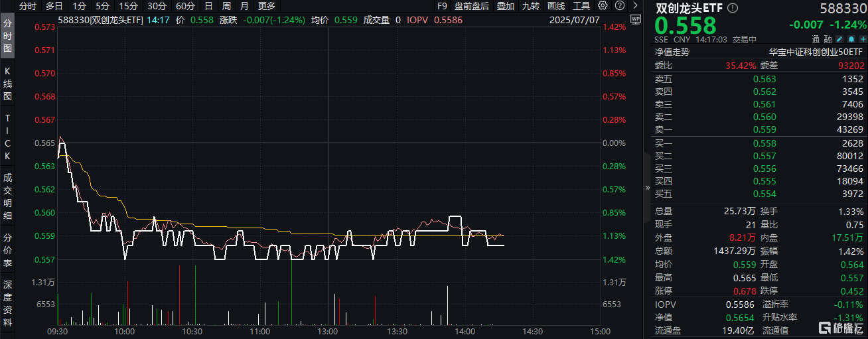The height and width of the screenshot is (339, 868).
Task: Click chart header 588330[双创龙头ETF] label
Action: pos(102,20)
